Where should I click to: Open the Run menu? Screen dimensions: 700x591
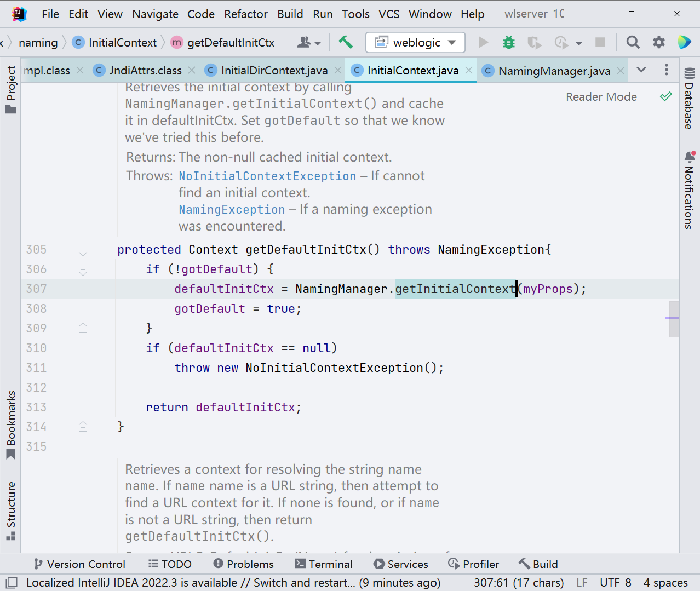323,14
